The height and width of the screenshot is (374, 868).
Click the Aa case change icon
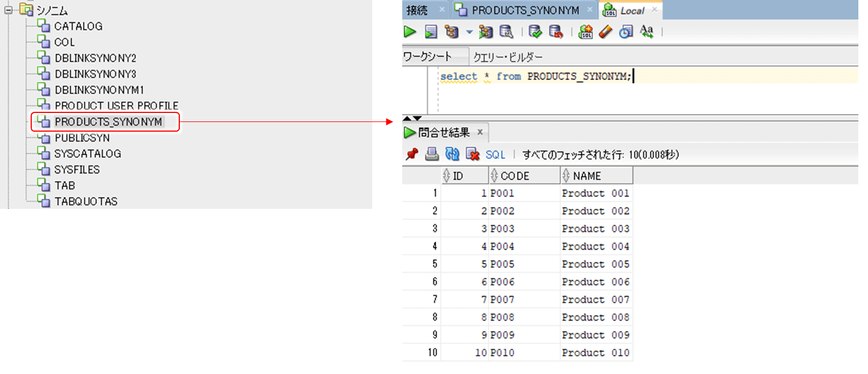pos(647,32)
